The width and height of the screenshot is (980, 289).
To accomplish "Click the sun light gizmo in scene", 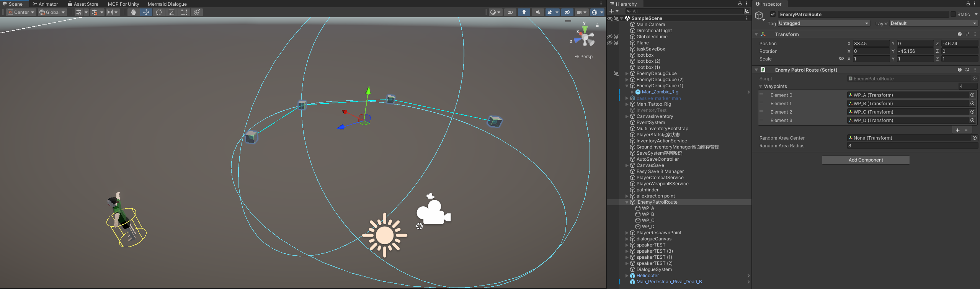I will click(385, 235).
